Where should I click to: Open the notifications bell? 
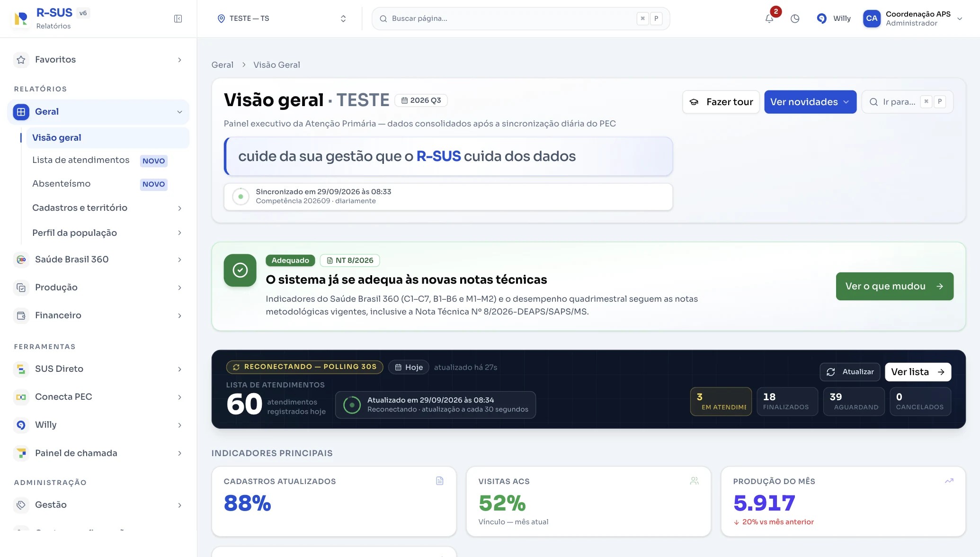(x=769, y=18)
